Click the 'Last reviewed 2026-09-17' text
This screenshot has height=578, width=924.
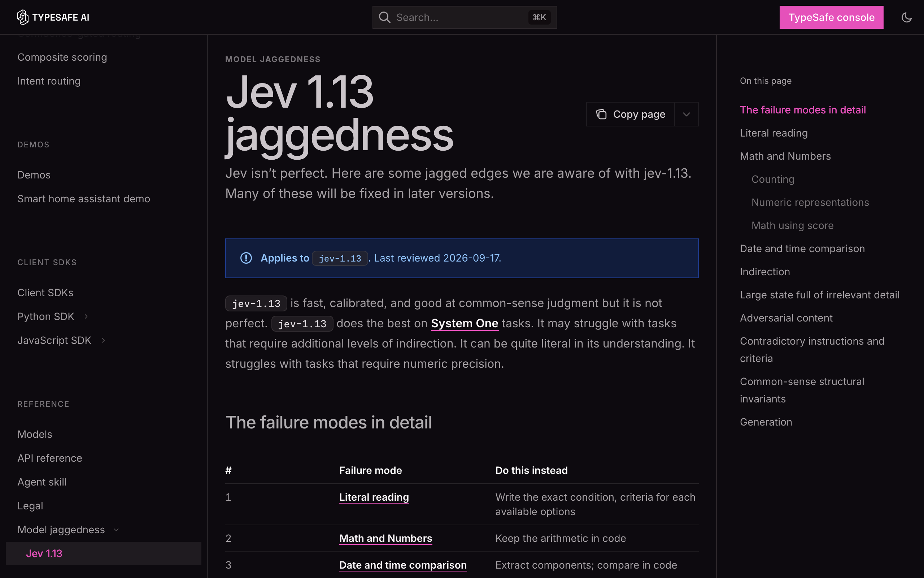[436, 258]
